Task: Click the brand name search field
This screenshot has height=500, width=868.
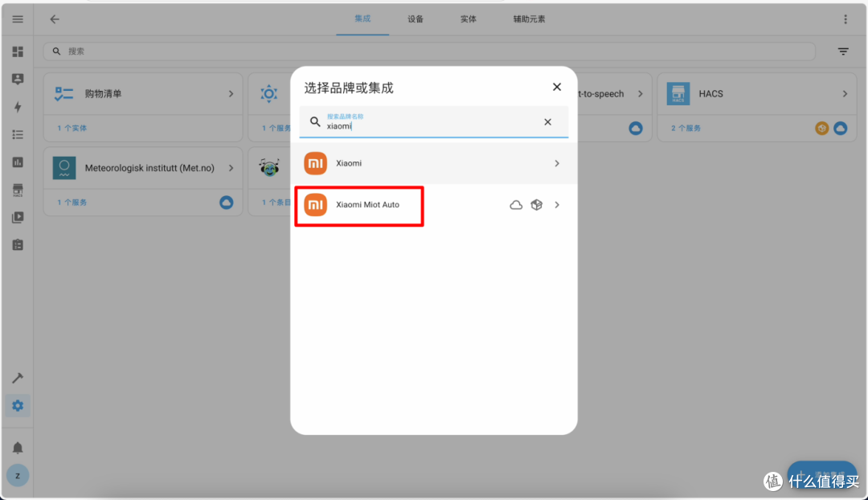Action: click(x=433, y=122)
